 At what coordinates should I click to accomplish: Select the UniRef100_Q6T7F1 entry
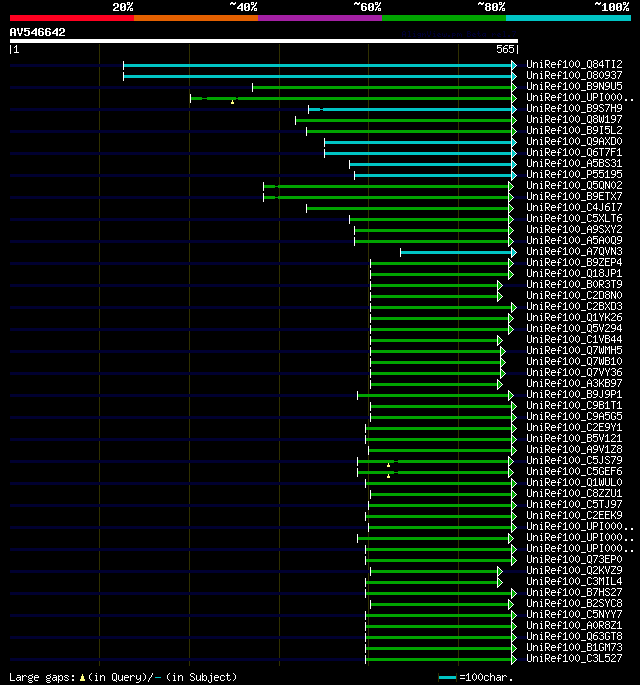574,152
